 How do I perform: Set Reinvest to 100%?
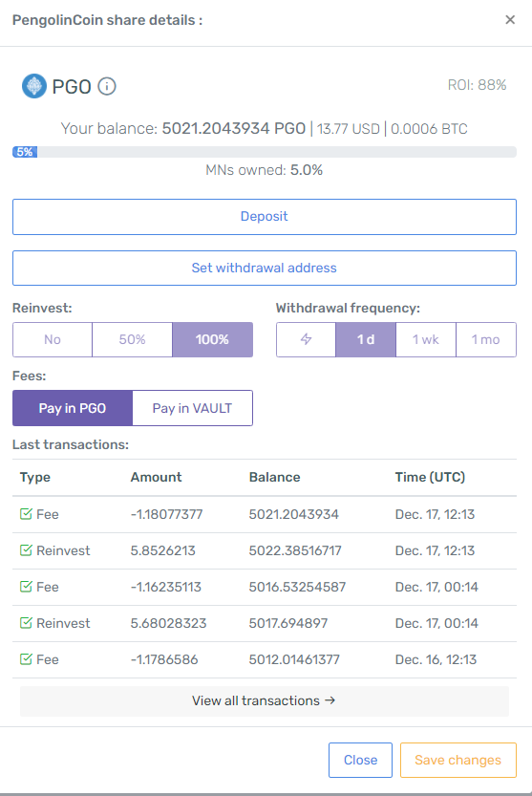(x=212, y=339)
